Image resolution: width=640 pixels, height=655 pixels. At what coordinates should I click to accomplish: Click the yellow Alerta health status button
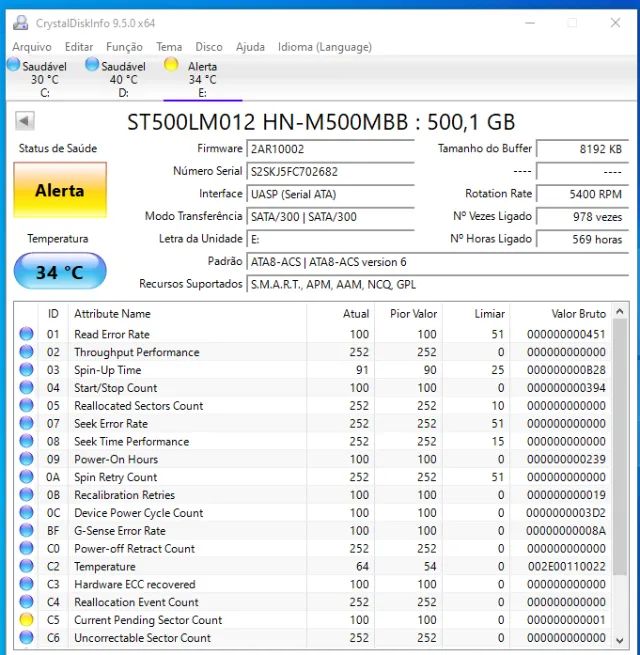point(60,190)
